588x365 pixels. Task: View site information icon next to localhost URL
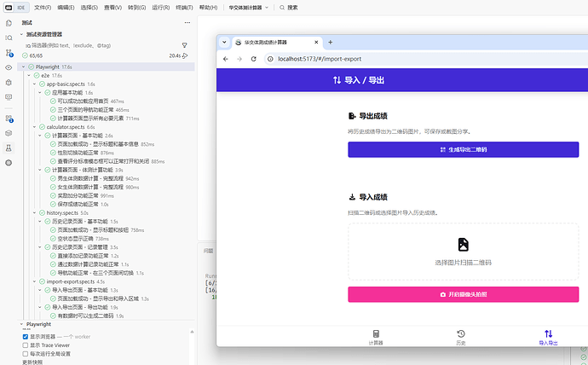270,59
